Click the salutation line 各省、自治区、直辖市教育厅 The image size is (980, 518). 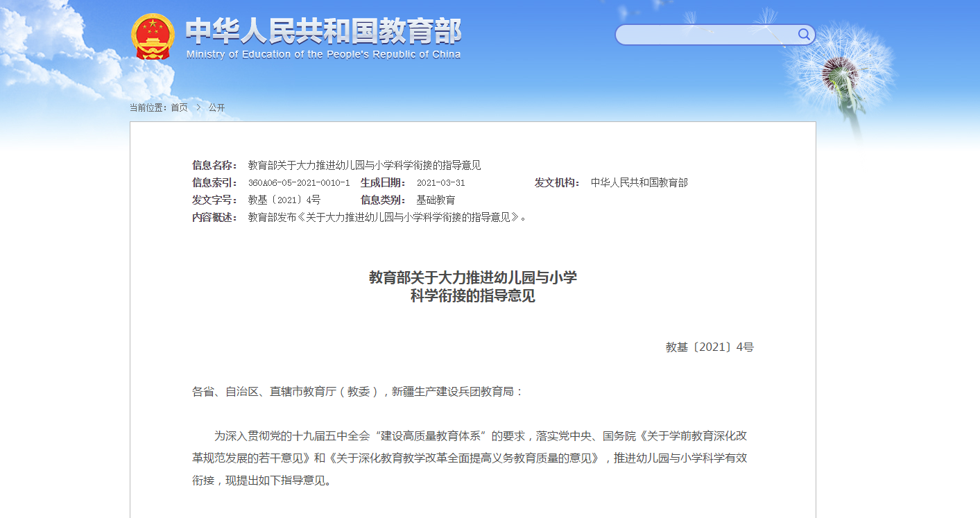tap(358, 391)
